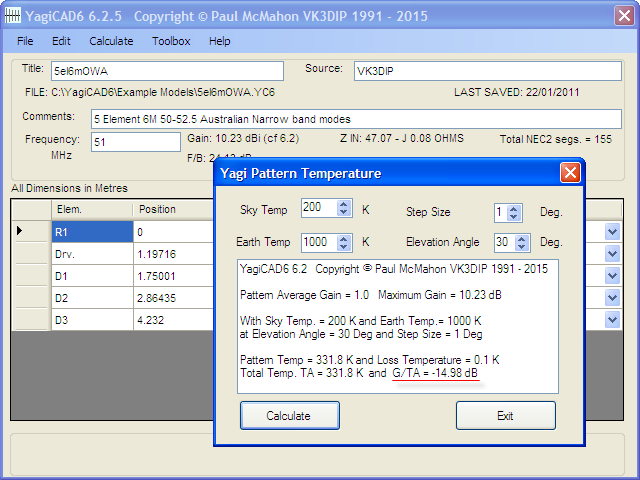Increase Sky Temp with the up arrow
Screen dimensions: 640x480
tap(344, 204)
